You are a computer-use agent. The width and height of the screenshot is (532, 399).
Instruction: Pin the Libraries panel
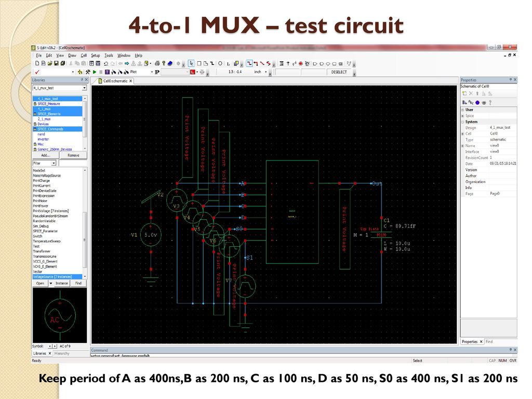coord(82,79)
